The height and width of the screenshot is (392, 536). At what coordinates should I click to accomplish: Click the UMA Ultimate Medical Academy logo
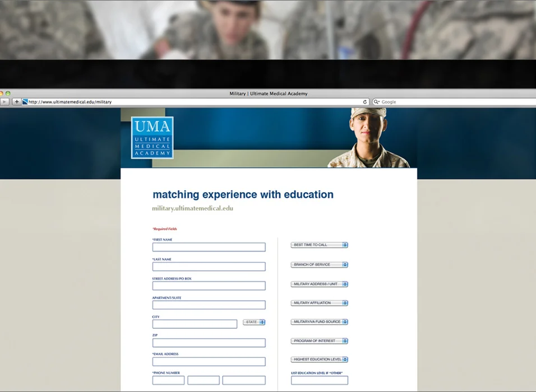pyautogui.click(x=152, y=138)
